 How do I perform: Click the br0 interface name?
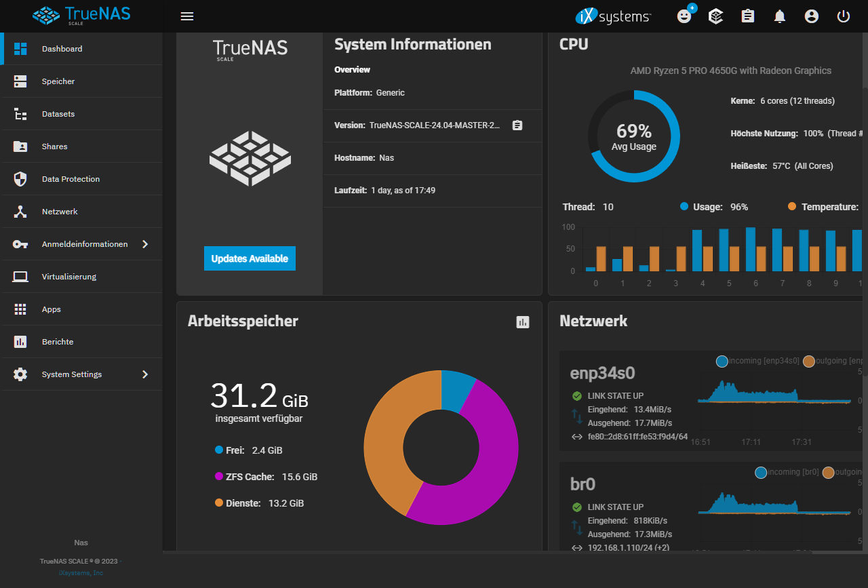coord(583,484)
